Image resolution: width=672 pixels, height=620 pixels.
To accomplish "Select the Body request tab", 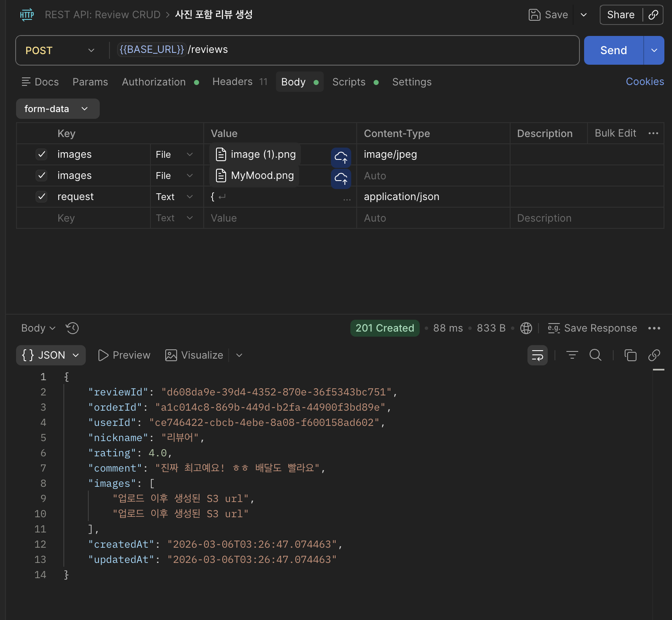I will (300, 82).
